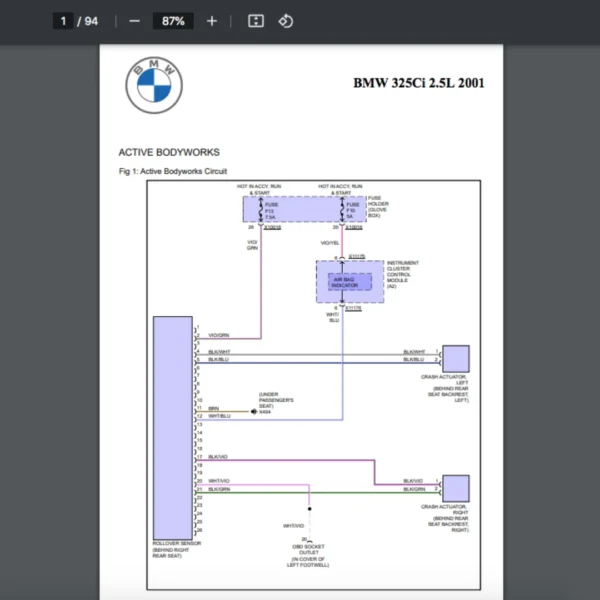Click the BMW 325Ci 2.5L 2001 title

pos(418,83)
